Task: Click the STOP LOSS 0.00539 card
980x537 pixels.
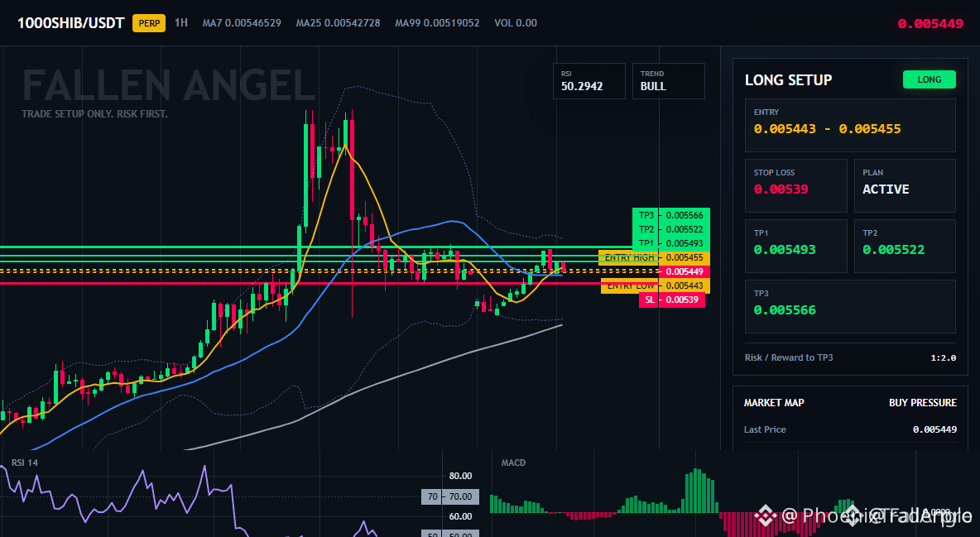Action: click(x=795, y=185)
